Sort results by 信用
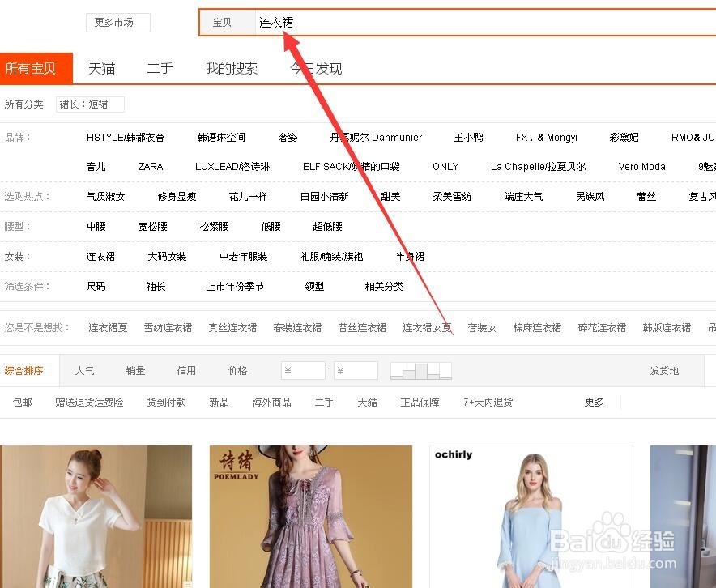 click(x=186, y=371)
